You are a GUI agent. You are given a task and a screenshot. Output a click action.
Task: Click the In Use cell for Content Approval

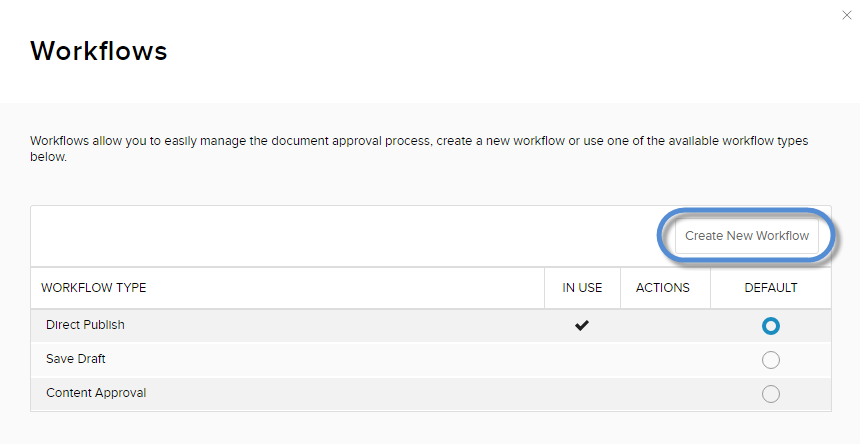point(582,394)
